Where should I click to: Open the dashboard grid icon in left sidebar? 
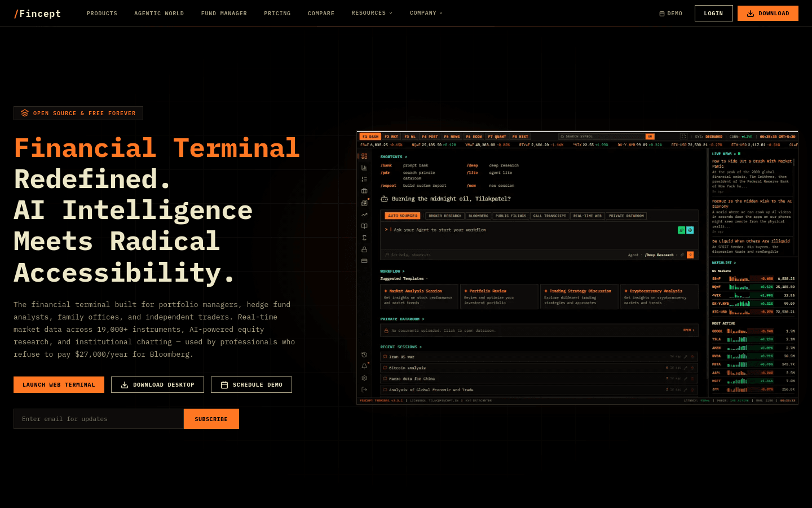coord(364,156)
